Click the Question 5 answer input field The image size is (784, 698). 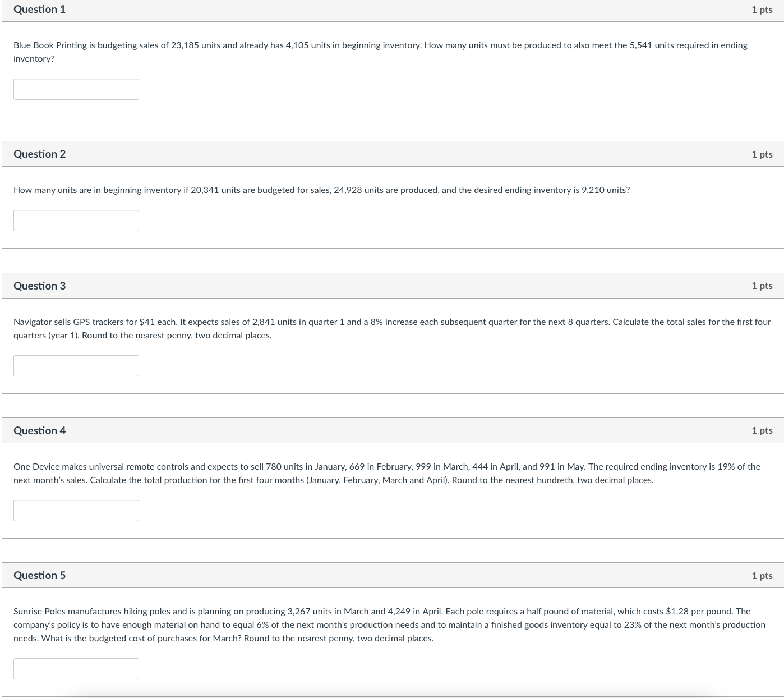pyautogui.click(x=76, y=669)
